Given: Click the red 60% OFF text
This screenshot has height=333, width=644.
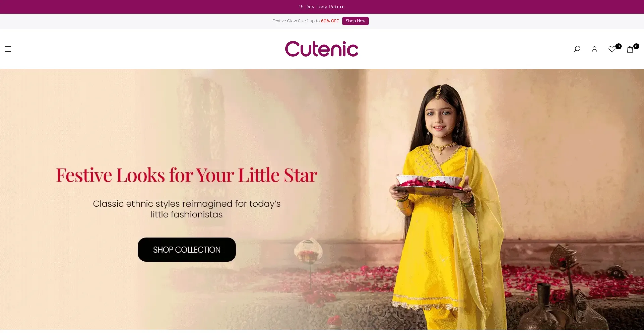Looking at the screenshot, I should [330, 21].
